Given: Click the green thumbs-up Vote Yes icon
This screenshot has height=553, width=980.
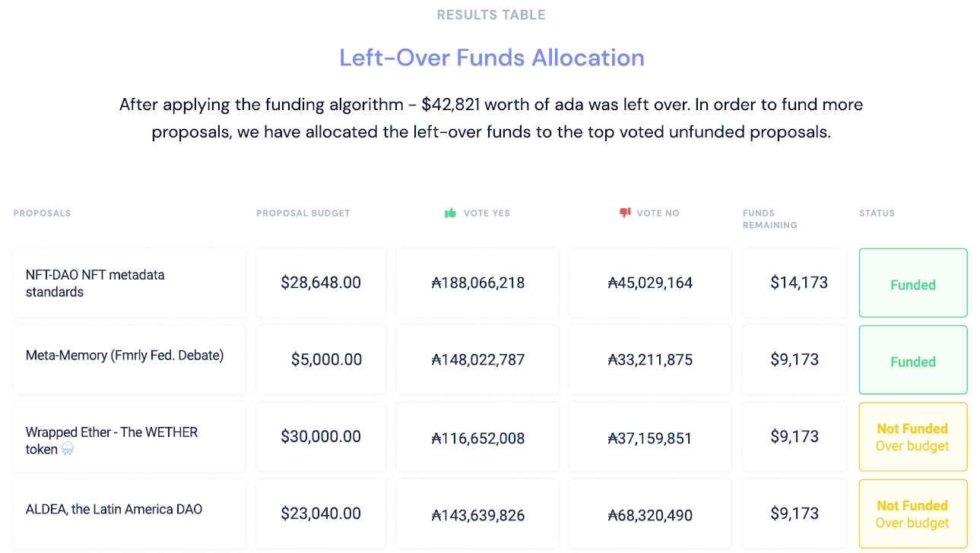Looking at the screenshot, I should coord(450,213).
